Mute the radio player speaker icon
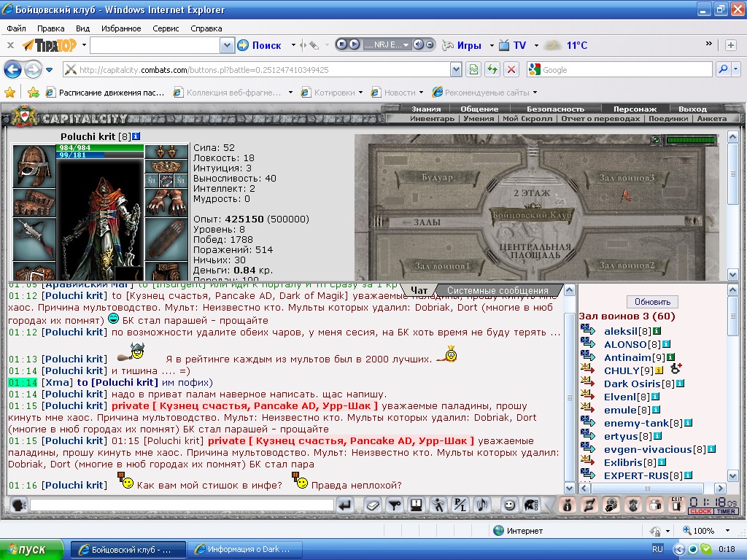 pyautogui.click(x=418, y=44)
